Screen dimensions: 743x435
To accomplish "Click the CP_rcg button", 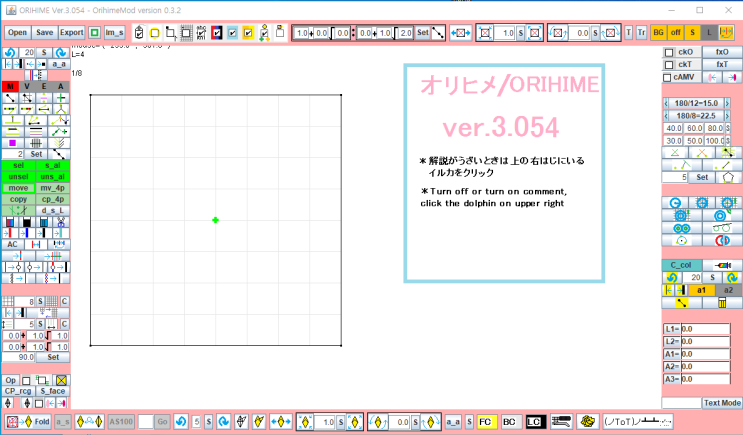I will coord(18,391).
